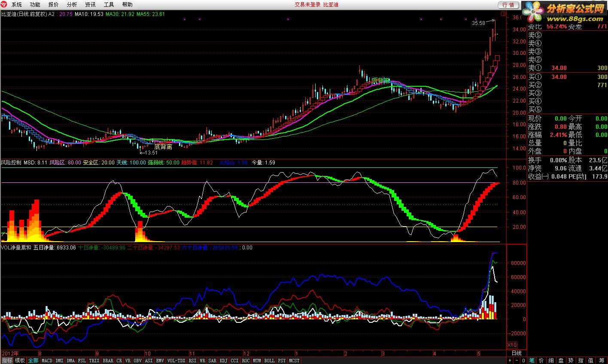Select the 筹 tab in the quote panel
The width and height of the screenshot is (608, 364).
click(602, 360)
